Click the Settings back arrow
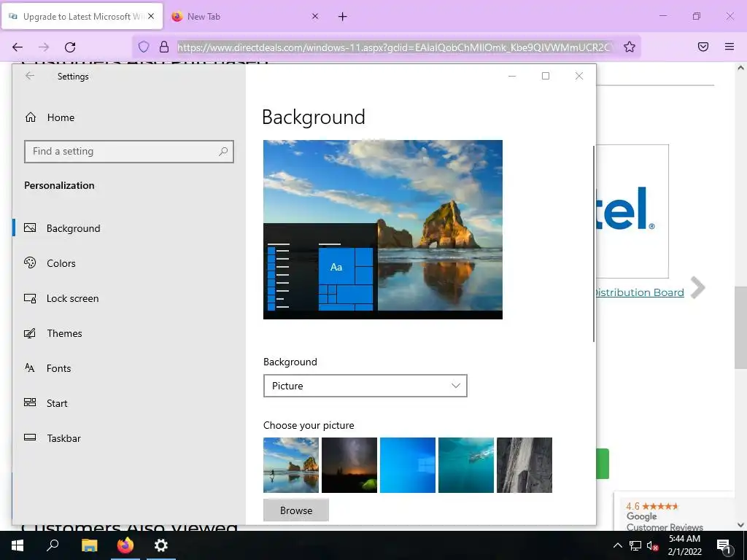This screenshot has height=560, width=747. pos(30,76)
